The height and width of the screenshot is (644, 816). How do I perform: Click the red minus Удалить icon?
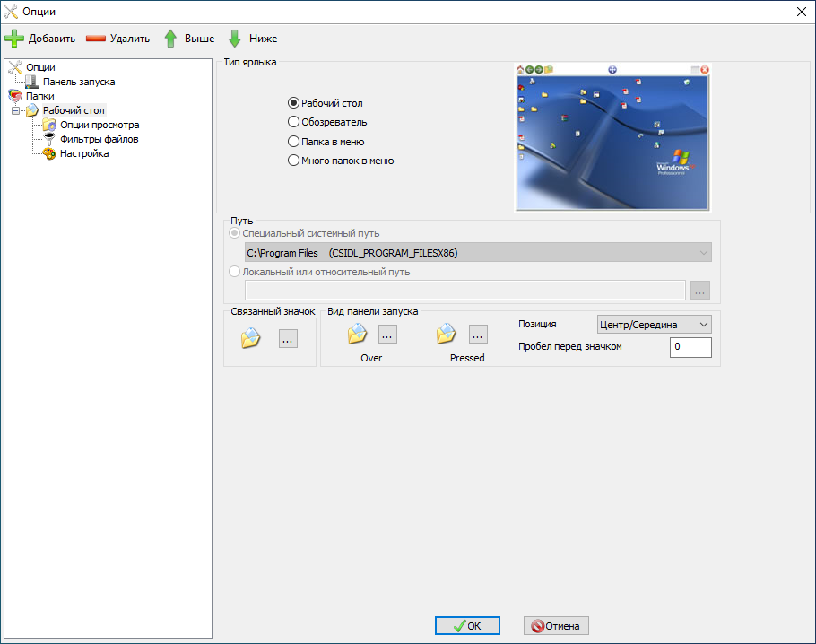(96, 39)
